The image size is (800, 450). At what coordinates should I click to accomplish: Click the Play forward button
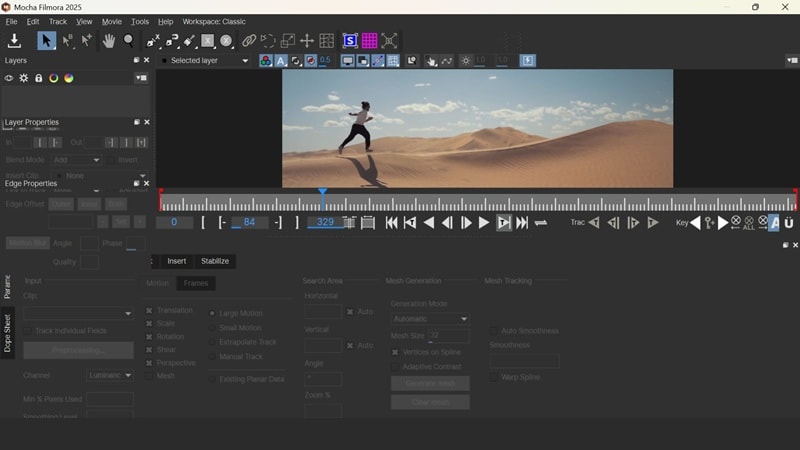pos(484,223)
